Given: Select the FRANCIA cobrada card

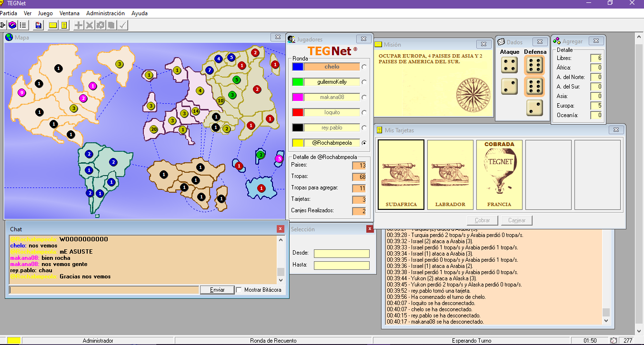Looking at the screenshot, I should point(499,175).
